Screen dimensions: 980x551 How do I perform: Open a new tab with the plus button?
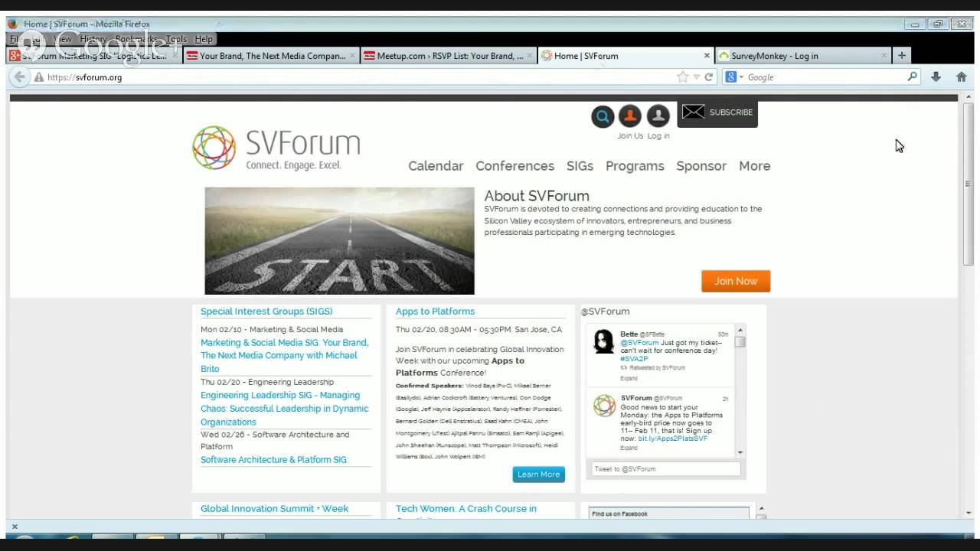click(x=902, y=55)
